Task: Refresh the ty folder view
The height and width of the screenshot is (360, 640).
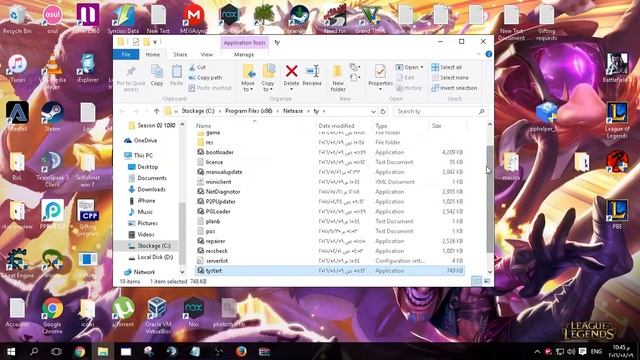Action: coord(383,111)
